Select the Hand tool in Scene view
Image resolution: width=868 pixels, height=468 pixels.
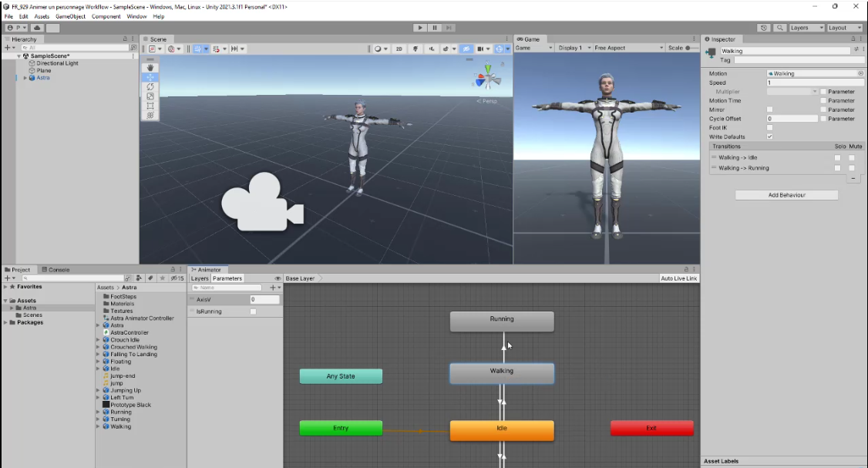(x=149, y=67)
